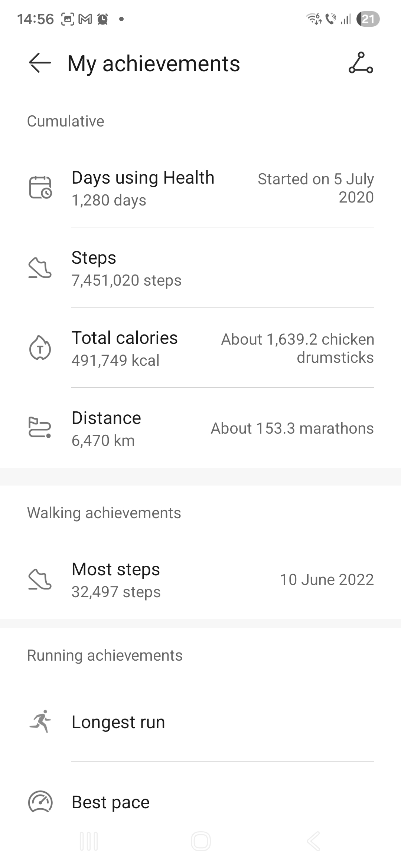
Task: Tap the running figure icon
Action: (x=40, y=722)
